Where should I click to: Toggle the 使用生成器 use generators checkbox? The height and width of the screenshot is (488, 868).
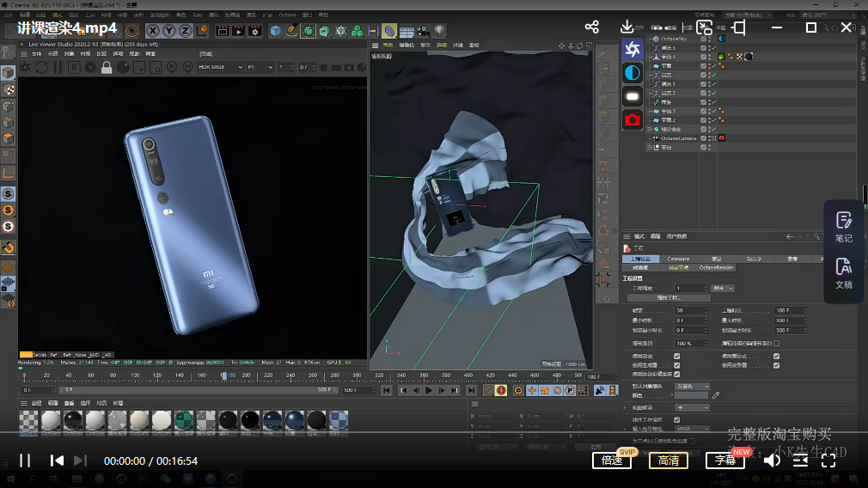point(676,365)
